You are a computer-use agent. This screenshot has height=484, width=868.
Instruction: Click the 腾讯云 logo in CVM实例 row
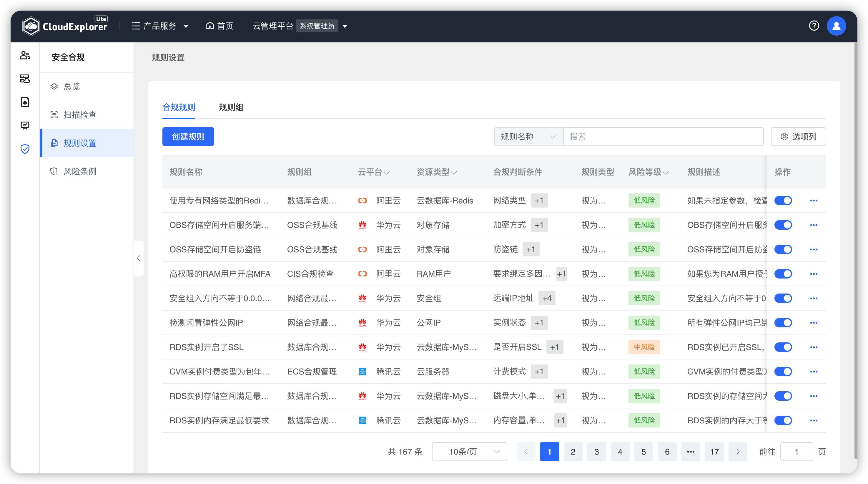(362, 372)
